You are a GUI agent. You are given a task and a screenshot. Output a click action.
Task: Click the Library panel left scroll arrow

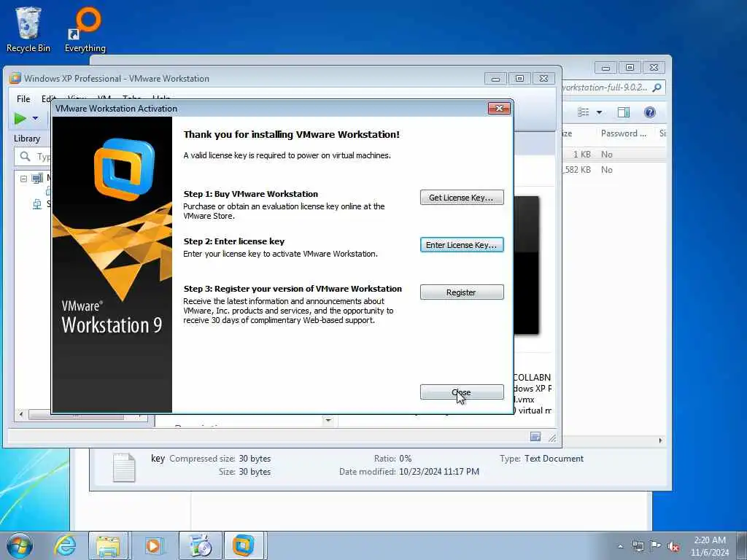21,415
